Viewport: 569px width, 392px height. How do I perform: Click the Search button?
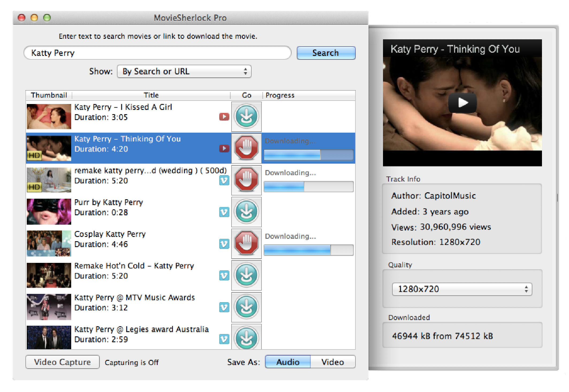326,53
